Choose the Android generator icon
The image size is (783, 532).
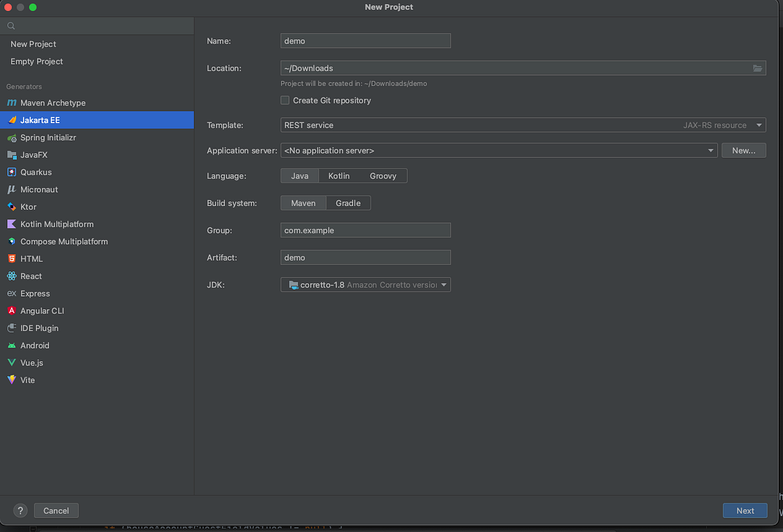coord(13,346)
